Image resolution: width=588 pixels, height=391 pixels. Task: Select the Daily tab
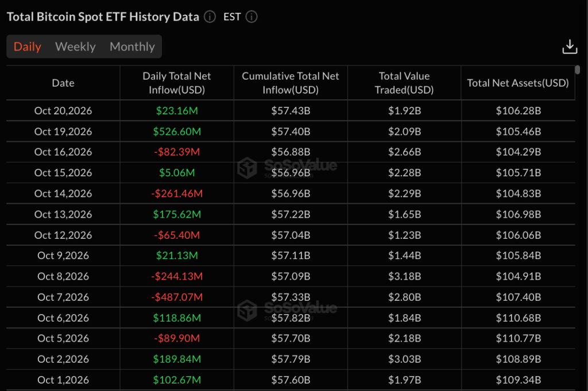(x=28, y=47)
